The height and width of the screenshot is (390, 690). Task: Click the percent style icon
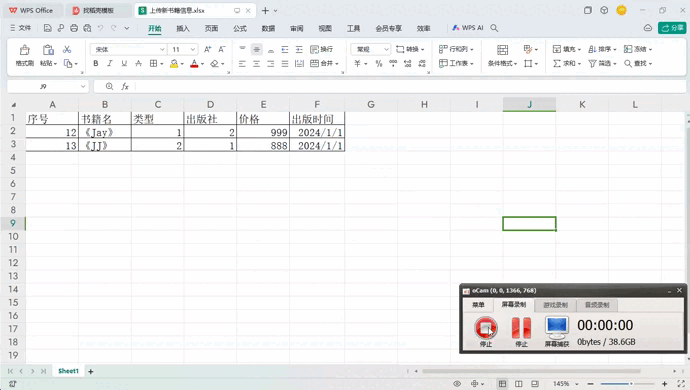tap(379, 63)
